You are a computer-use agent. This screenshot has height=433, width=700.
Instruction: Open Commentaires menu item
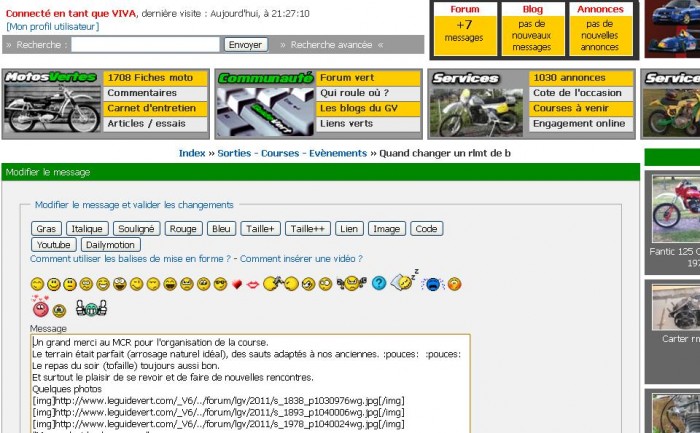(x=155, y=93)
